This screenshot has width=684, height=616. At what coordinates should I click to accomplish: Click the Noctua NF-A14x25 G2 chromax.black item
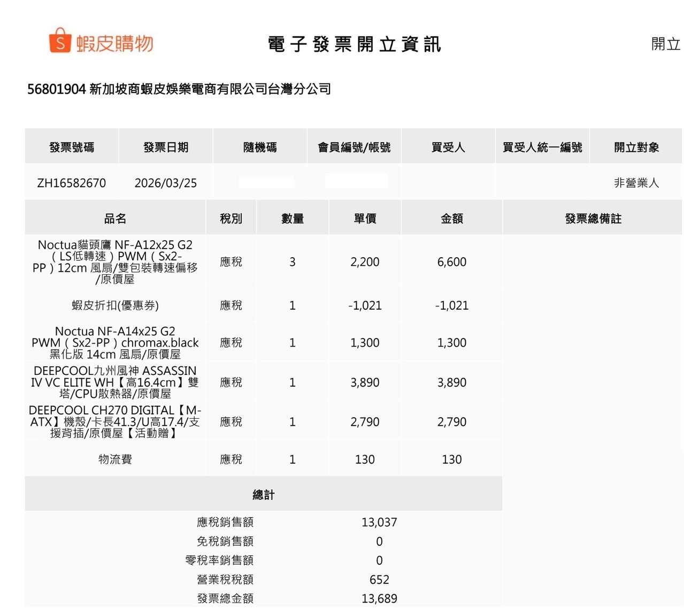click(115, 343)
